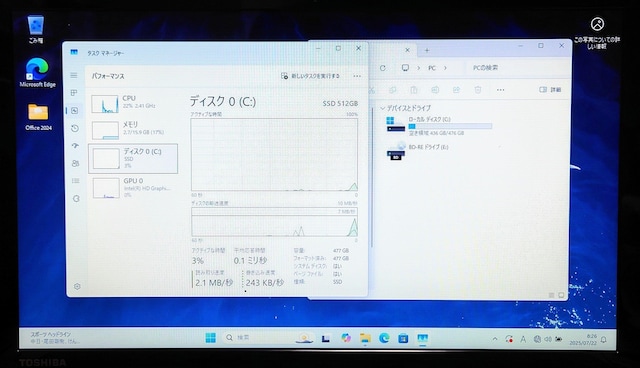Open App history icon in Task Manager sidebar
Viewport: 640px width, 368px height.
[x=75, y=129]
